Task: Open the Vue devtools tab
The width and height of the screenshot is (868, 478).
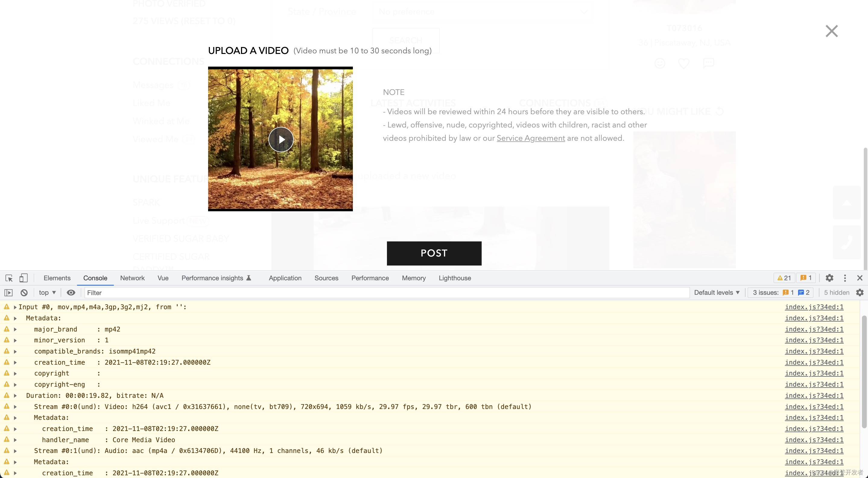Action: click(x=163, y=278)
